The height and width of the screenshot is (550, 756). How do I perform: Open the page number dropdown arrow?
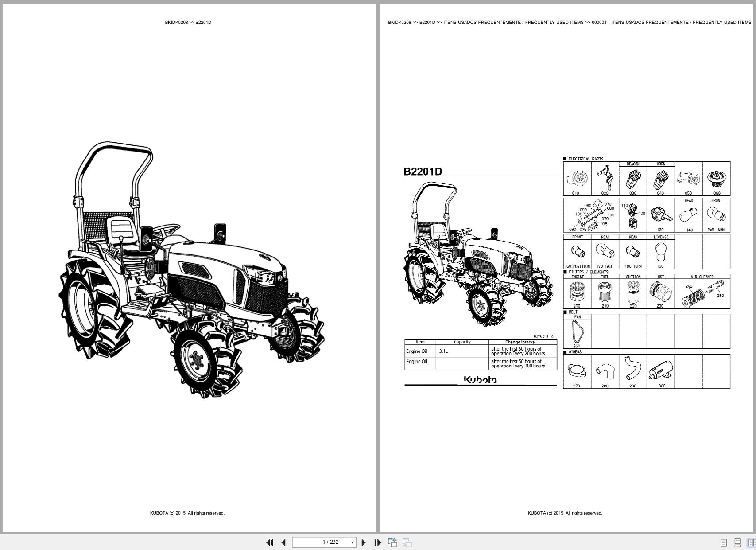click(x=353, y=542)
